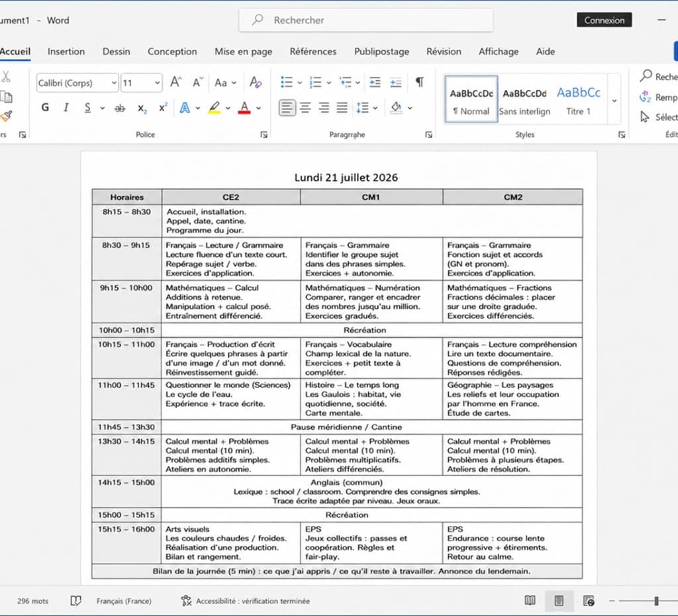
Task: Apply left text alignment
Action: tap(287, 107)
